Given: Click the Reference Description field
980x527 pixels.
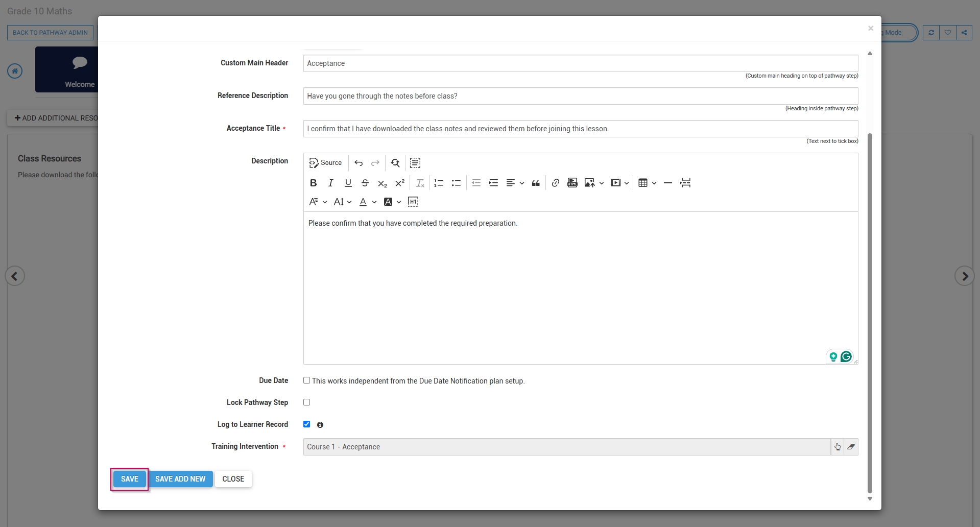Looking at the screenshot, I should point(581,96).
